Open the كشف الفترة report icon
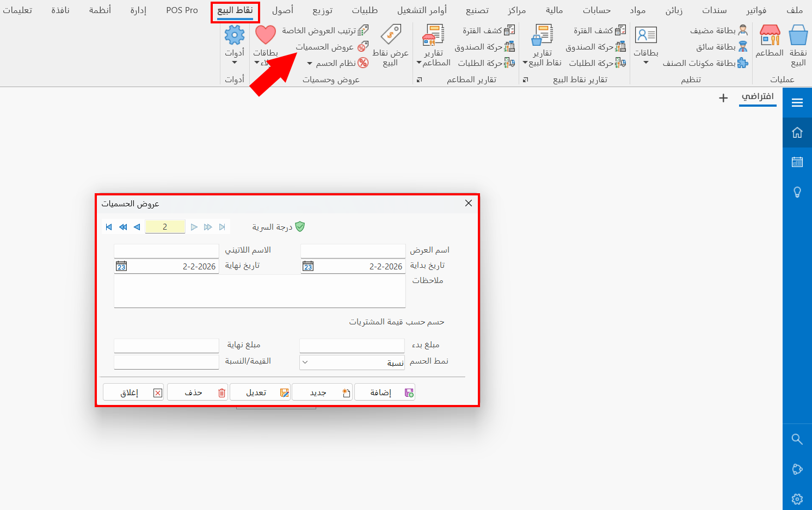 pyautogui.click(x=599, y=30)
